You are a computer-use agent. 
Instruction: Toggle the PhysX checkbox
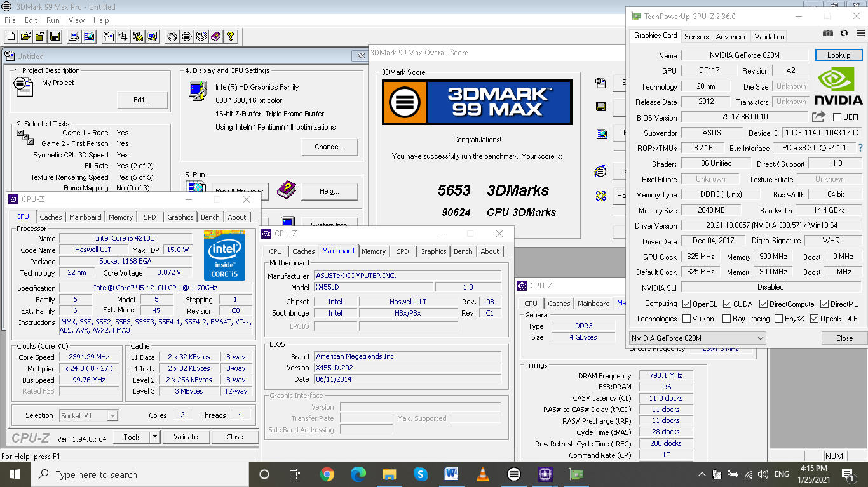(x=778, y=319)
